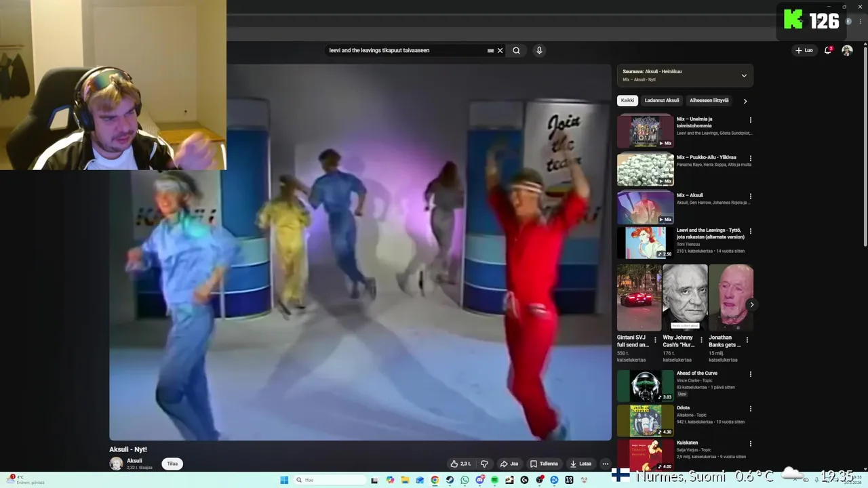
Task: Open the on-screen keyboard icon in search box
Action: coord(490,50)
